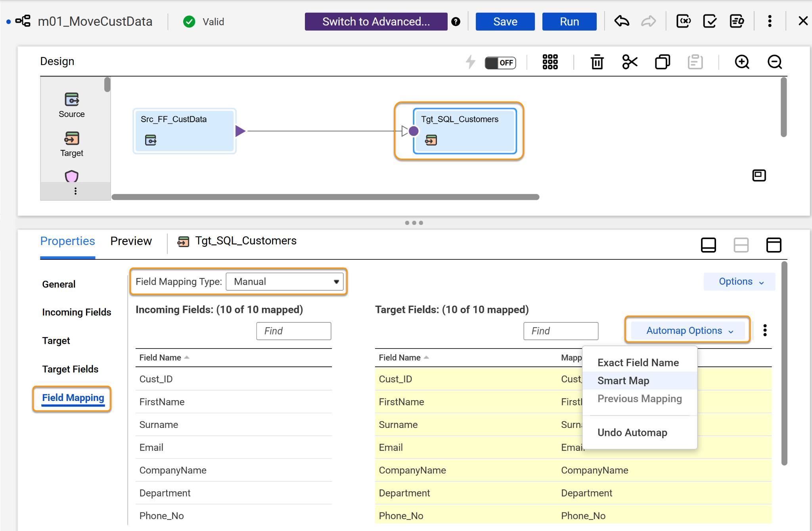Click the copy icon in Design toolbar
Image resolution: width=812 pixels, height=531 pixels.
[663, 62]
